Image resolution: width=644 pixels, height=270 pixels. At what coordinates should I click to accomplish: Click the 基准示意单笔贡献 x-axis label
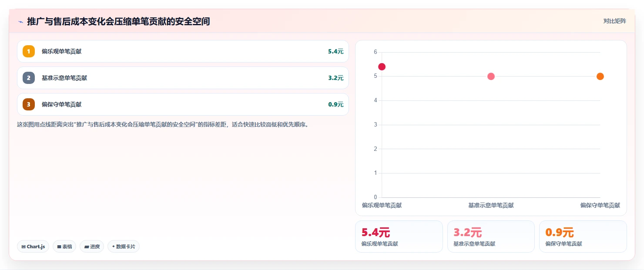coord(491,205)
